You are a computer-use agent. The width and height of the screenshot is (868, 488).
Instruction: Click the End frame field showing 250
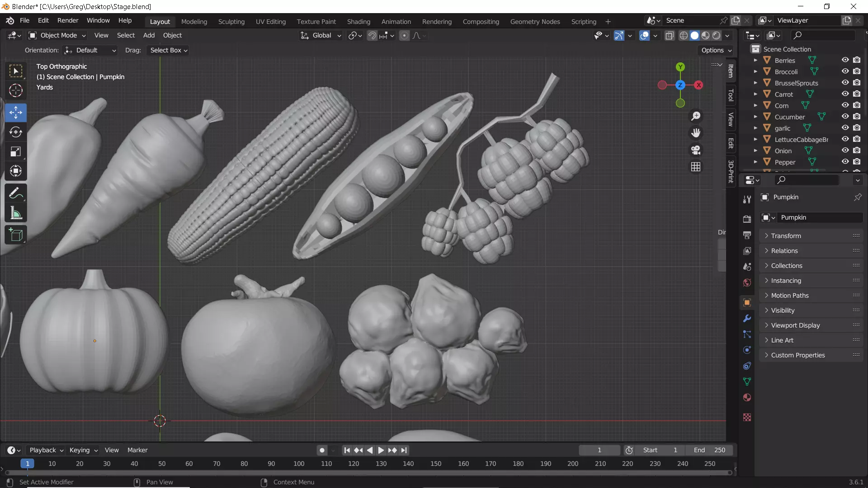(x=710, y=450)
